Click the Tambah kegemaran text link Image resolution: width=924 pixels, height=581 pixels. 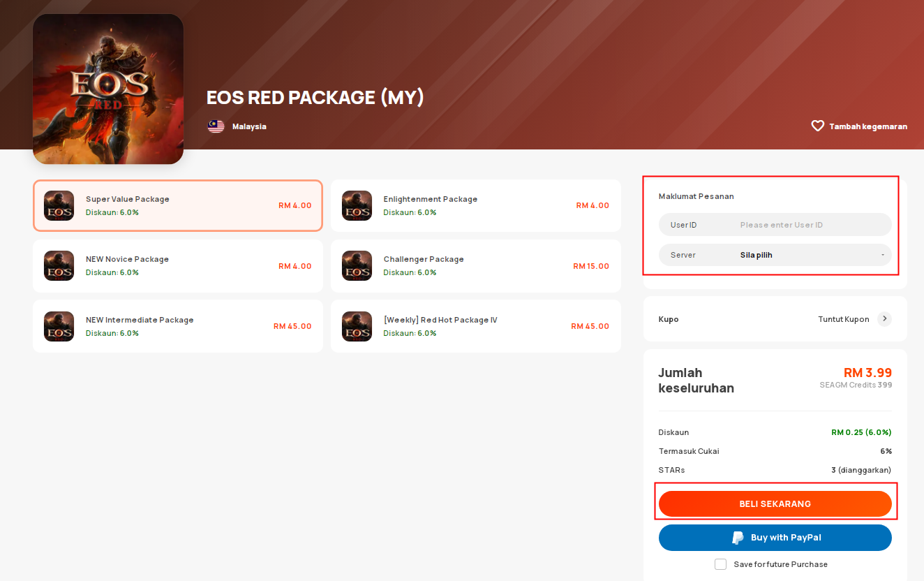868,126
